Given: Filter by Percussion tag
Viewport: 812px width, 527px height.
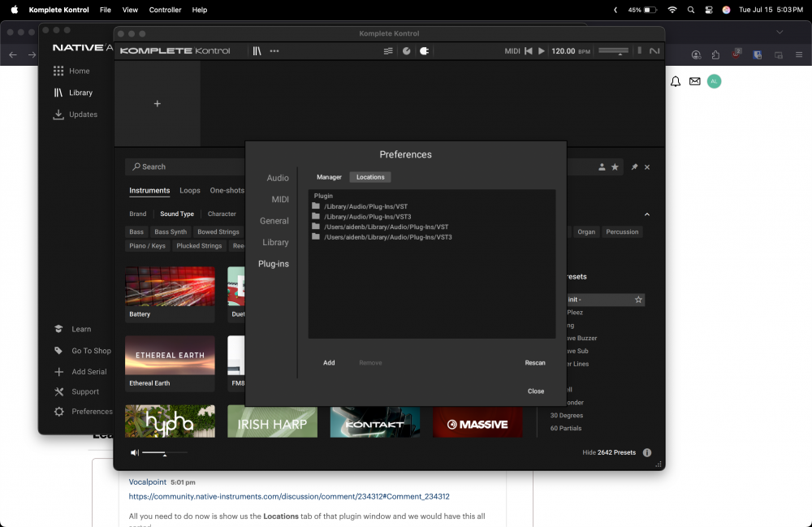Looking at the screenshot, I should tap(623, 232).
